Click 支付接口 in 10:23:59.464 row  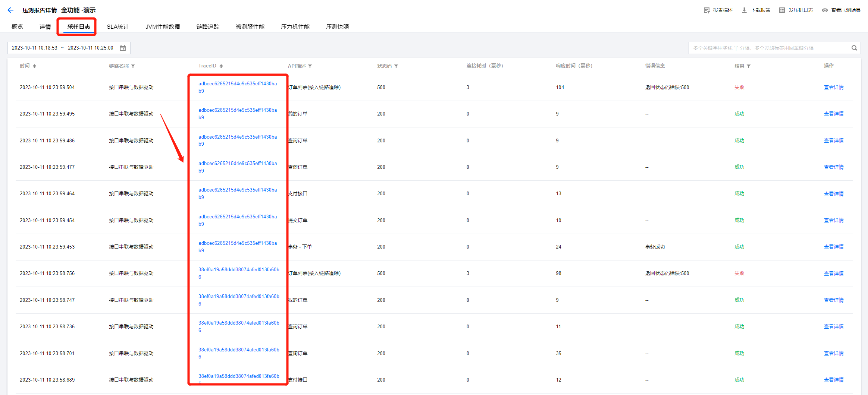(x=298, y=193)
